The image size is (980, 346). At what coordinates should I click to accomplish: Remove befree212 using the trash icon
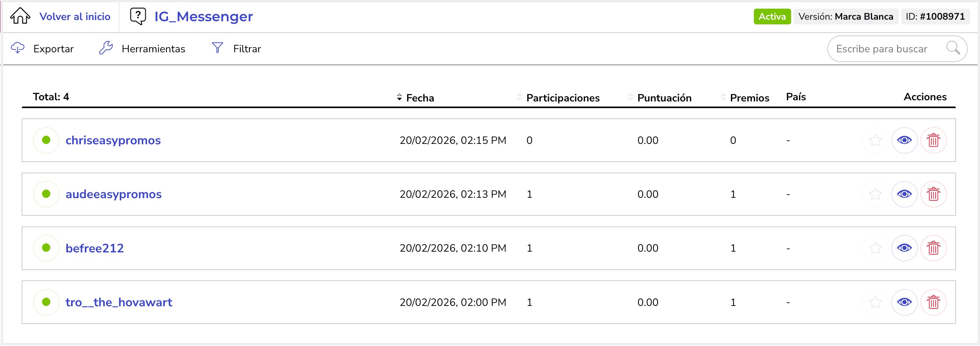tap(933, 248)
